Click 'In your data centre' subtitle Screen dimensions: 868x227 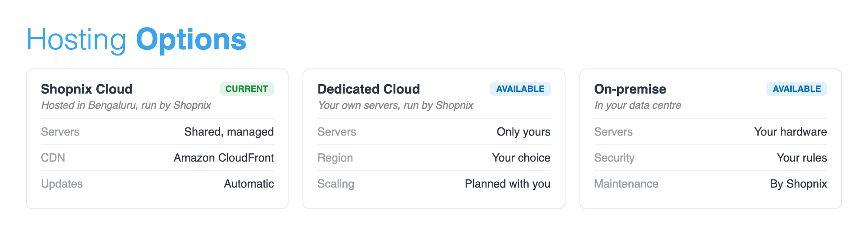click(x=638, y=105)
